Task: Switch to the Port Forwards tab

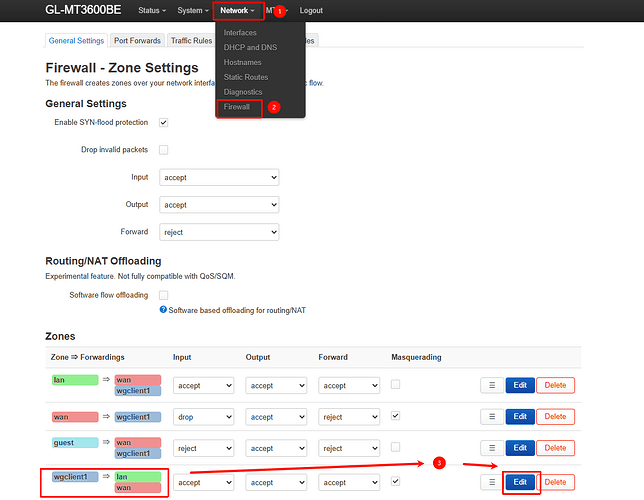Action: click(x=139, y=41)
